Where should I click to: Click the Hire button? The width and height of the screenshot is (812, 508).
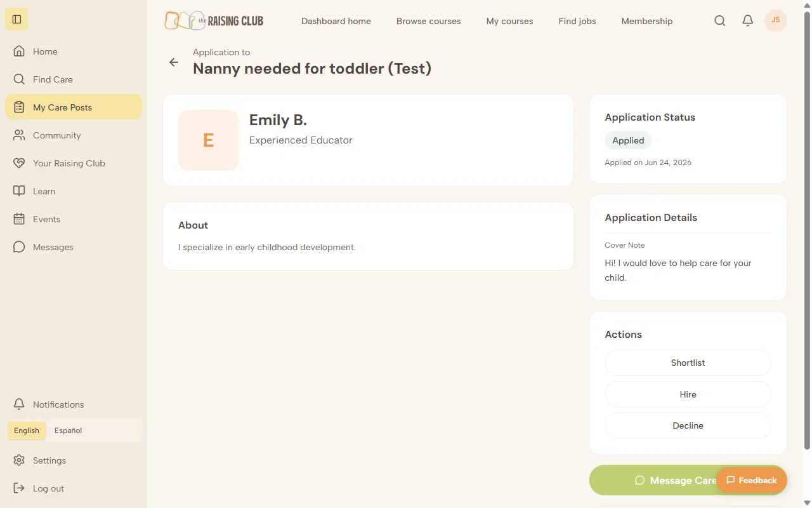tap(688, 394)
